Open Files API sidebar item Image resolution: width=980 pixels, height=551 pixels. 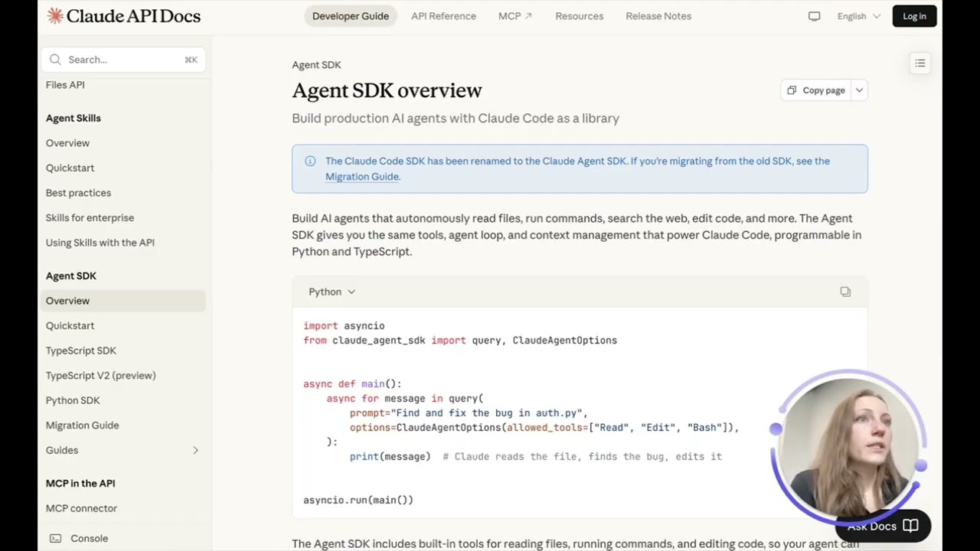tap(65, 85)
